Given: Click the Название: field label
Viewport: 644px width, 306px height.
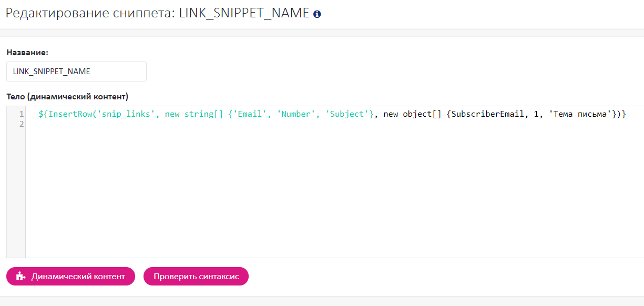Looking at the screenshot, I should coord(27,53).
